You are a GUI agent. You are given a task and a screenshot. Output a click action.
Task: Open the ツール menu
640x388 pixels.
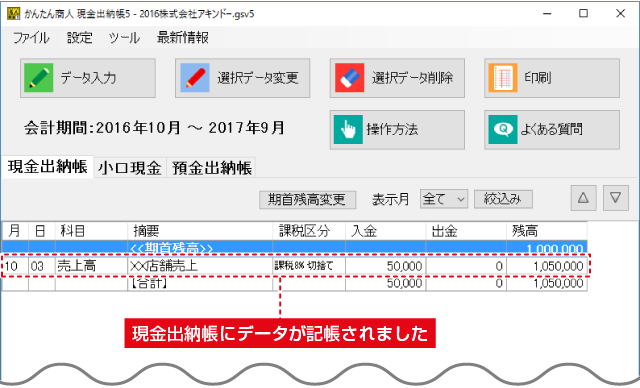pos(124,38)
